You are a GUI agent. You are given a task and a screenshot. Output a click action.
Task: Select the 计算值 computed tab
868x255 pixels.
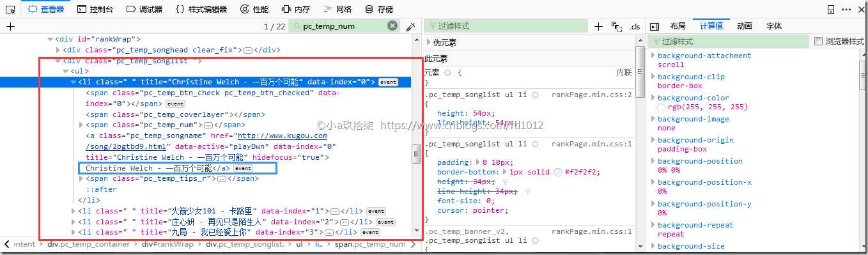pyautogui.click(x=711, y=26)
